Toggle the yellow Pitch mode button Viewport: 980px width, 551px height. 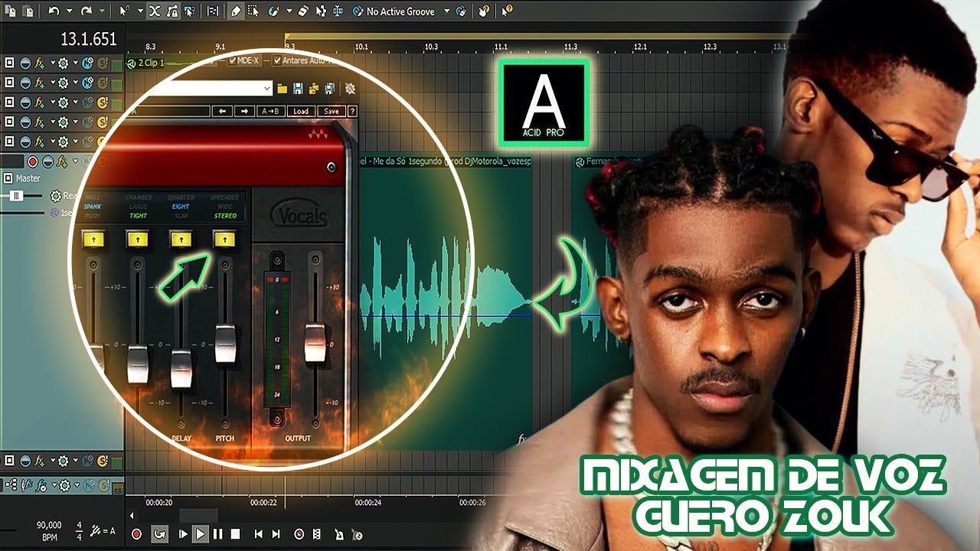(x=224, y=240)
